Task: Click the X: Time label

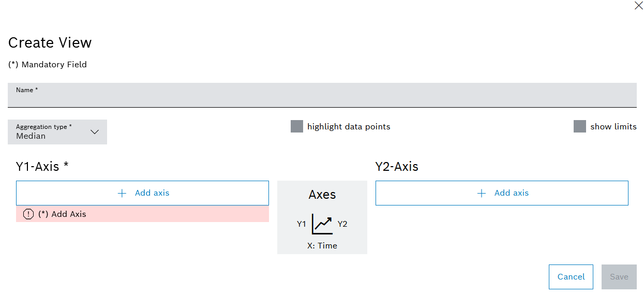Action: (x=322, y=246)
